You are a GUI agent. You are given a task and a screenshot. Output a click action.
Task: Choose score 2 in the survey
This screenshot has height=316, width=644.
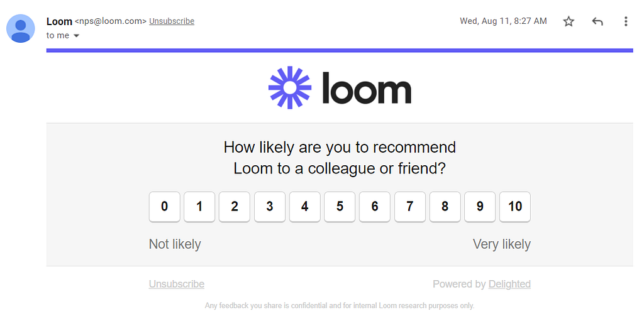coord(235,207)
